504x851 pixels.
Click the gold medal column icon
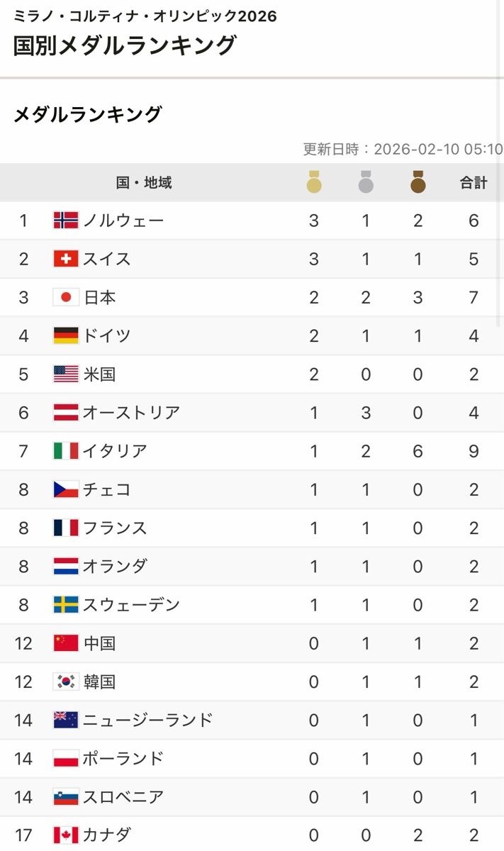point(314,183)
